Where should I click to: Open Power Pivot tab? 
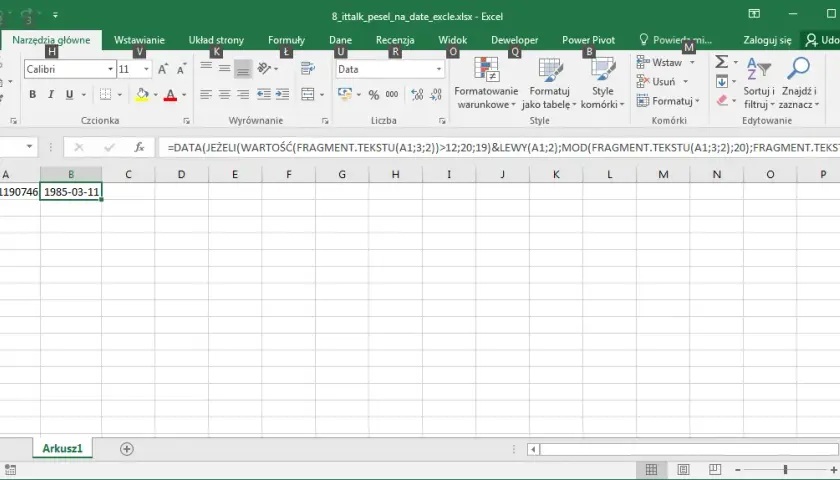(x=588, y=40)
